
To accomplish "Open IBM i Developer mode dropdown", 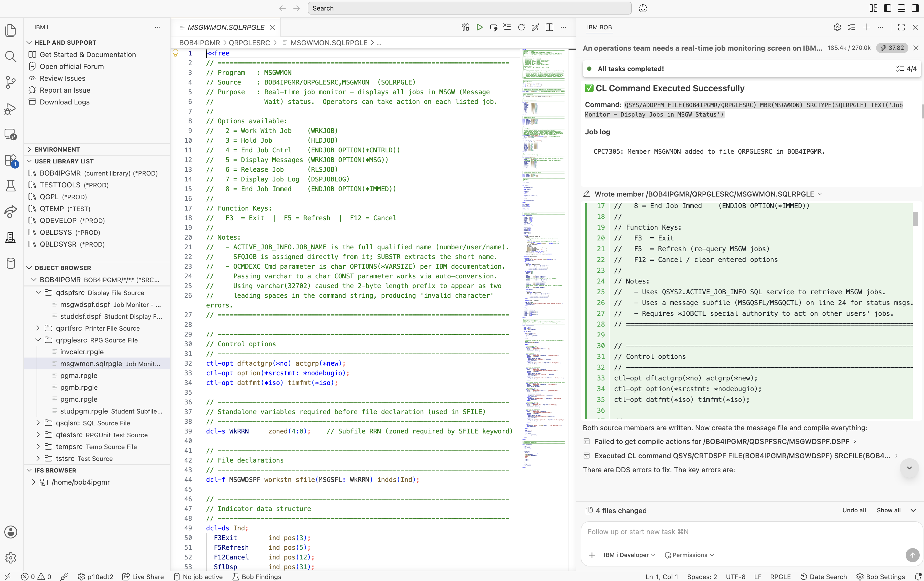I will pos(629,555).
